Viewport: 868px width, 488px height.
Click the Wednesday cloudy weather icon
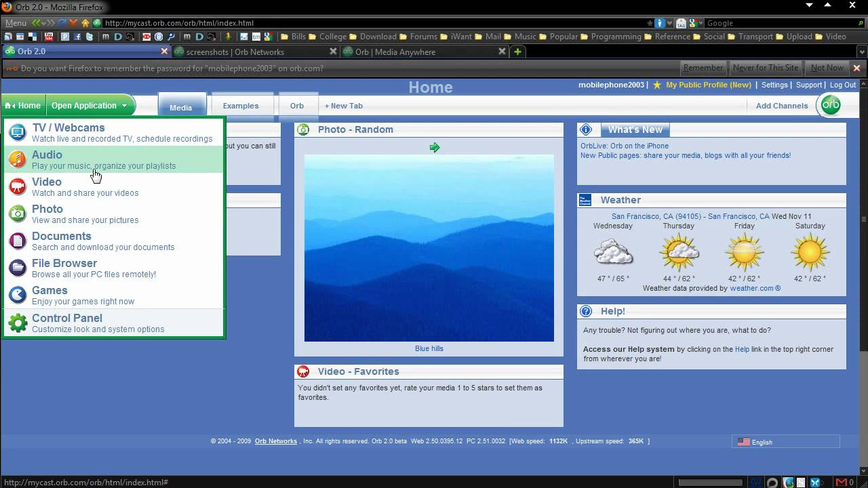(613, 252)
